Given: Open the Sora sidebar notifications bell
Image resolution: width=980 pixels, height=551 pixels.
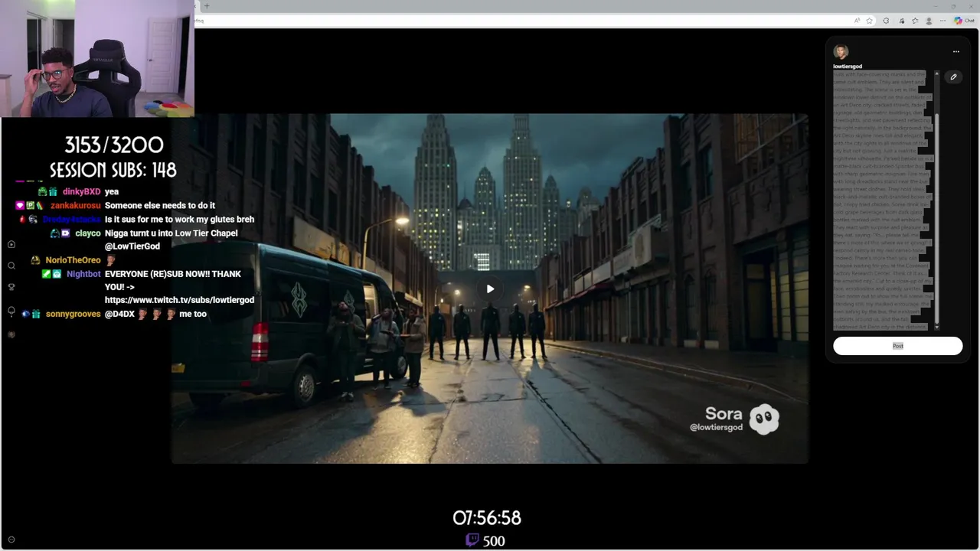Looking at the screenshot, I should (11, 311).
